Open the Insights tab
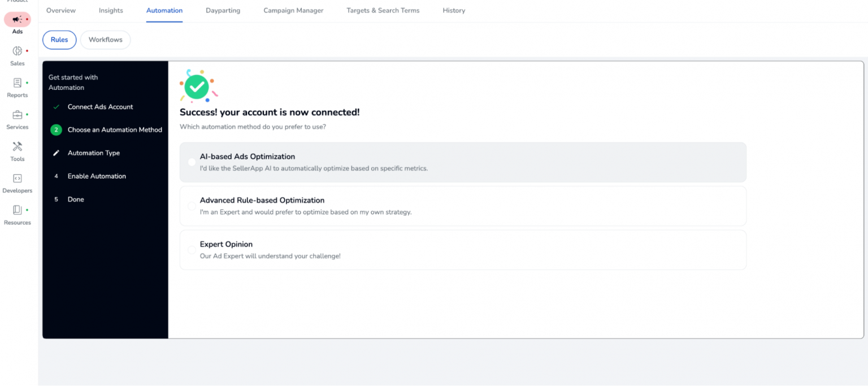 point(111,10)
